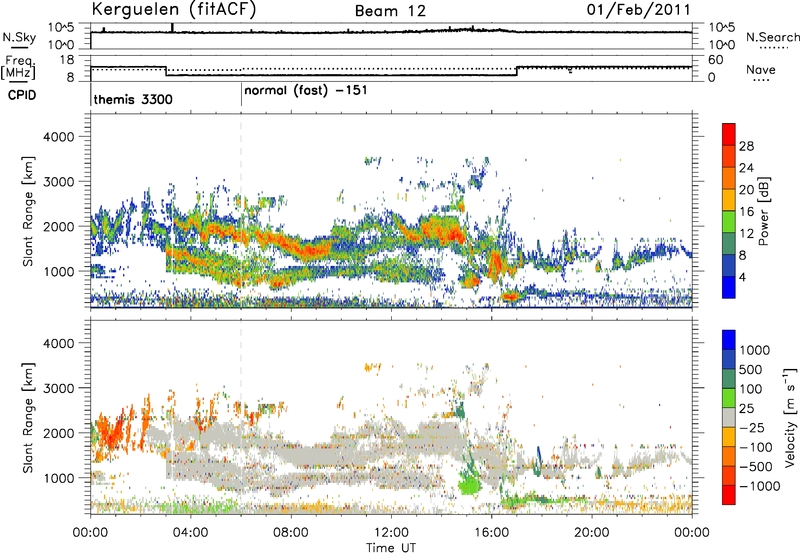Pick the teal Velocity segment between 100 and 500
The image size is (800, 554).
pos(729,379)
